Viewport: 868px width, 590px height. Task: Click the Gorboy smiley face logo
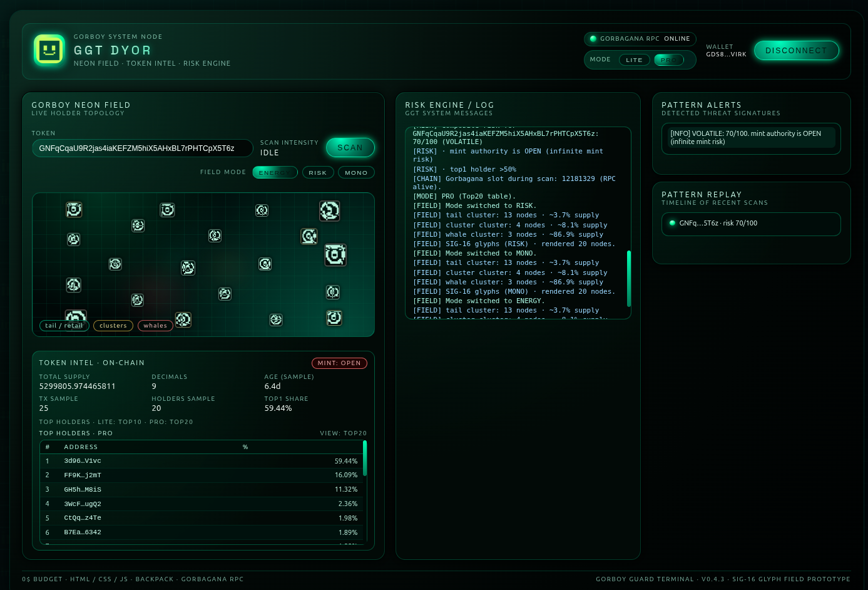pos(49,50)
